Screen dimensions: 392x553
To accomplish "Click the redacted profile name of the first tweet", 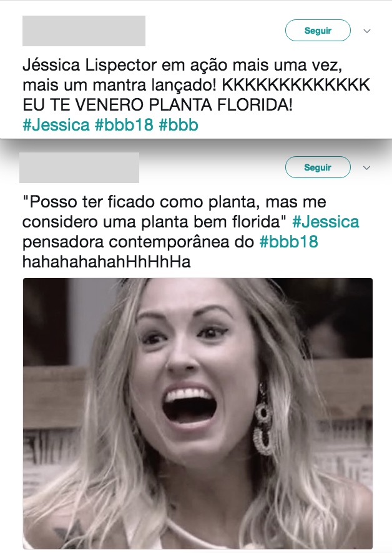I will coord(84,31).
